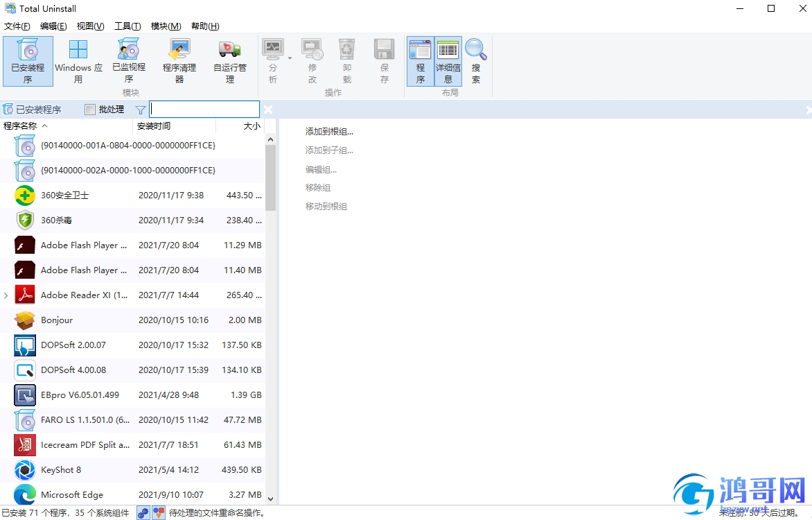Click the KeyShot 8 icon
This screenshot has height=520, width=812.
pos(24,469)
